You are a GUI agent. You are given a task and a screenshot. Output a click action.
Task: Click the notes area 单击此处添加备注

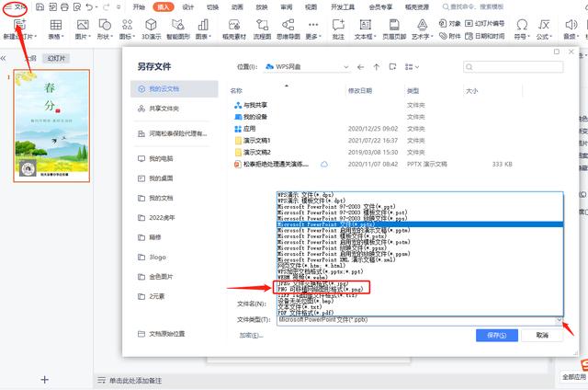[x=135, y=380]
